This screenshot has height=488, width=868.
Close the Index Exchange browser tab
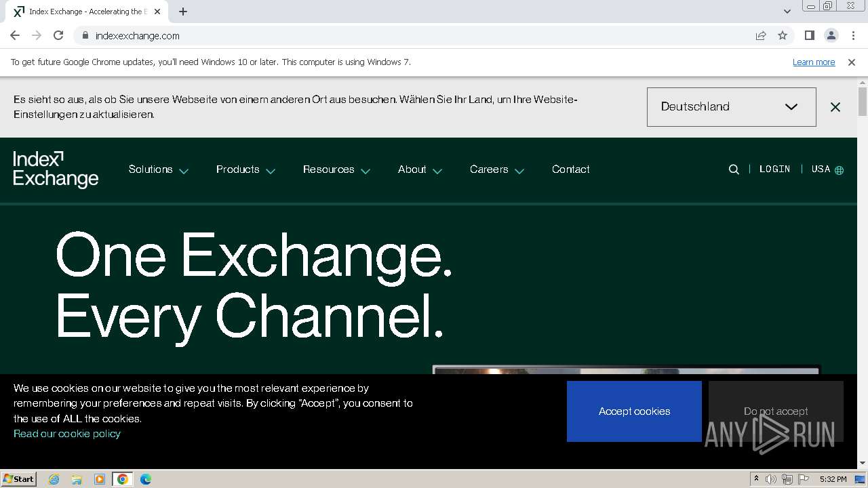(157, 12)
